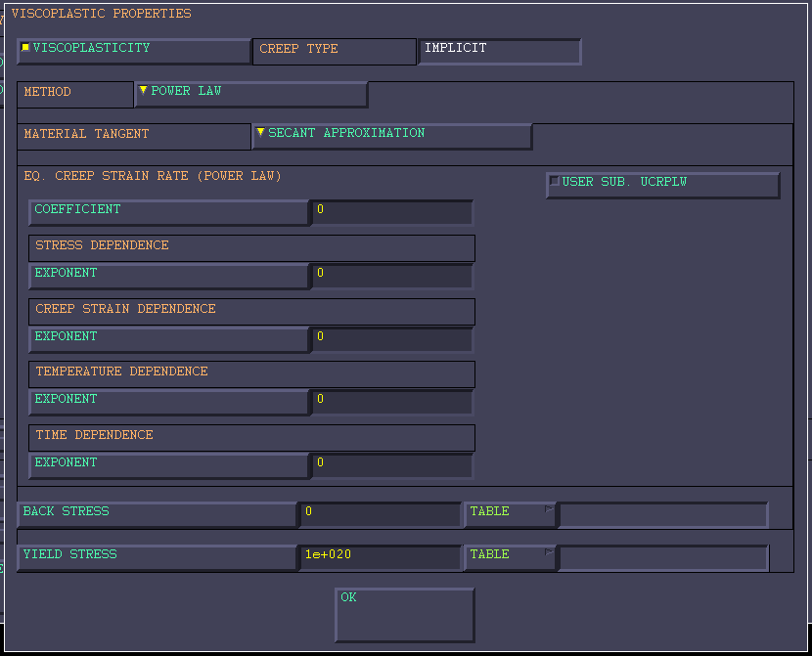Click the CREEP STRAIN DEPENDENCE heading
Image resolution: width=812 pixels, height=656 pixels.
(x=251, y=312)
